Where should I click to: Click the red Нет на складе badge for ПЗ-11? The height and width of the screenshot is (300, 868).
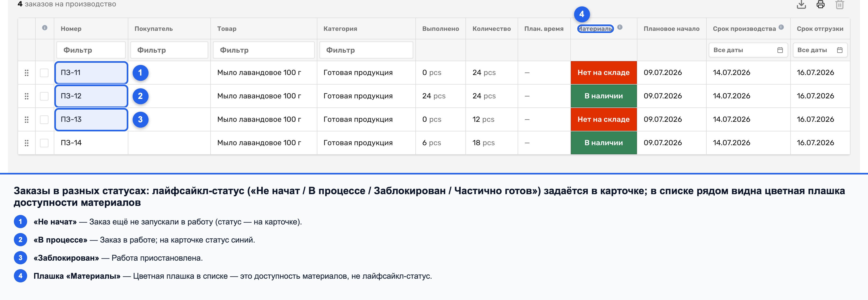604,73
